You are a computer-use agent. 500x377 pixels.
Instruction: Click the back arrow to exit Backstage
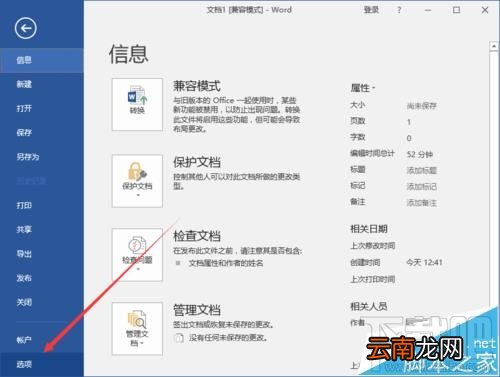pos(26,28)
